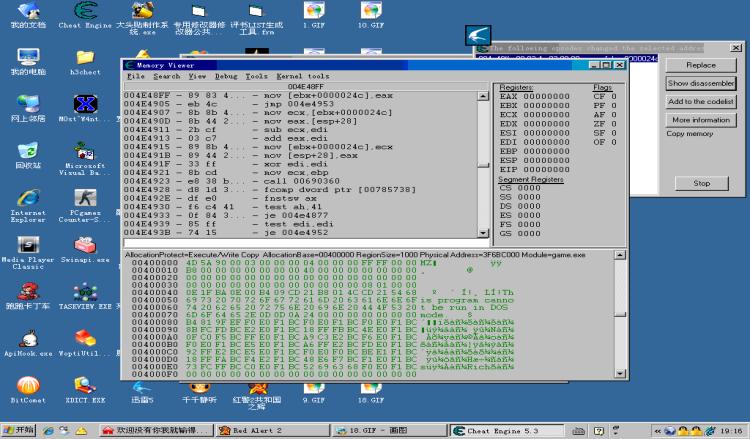Open the File menu in Memory Viewer
750x439 pixels.
[x=135, y=76]
